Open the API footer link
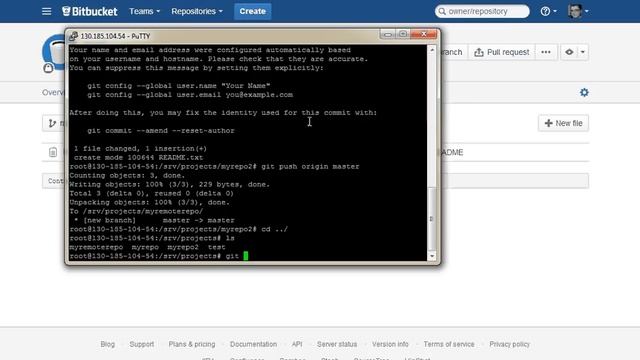The height and width of the screenshot is (360, 640). click(297, 344)
